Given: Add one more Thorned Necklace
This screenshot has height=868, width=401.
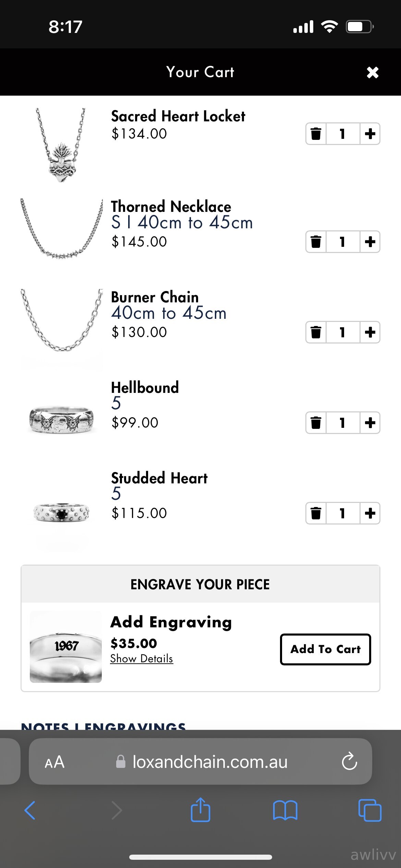Looking at the screenshot, I should click(x=370, y=242).
